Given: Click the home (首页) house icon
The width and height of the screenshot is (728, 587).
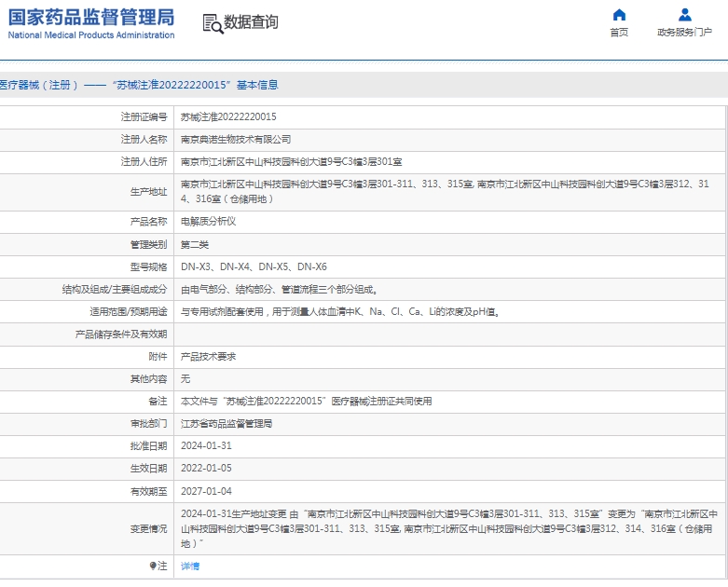Looking at the screenshot, I should (x=619, y=15).
